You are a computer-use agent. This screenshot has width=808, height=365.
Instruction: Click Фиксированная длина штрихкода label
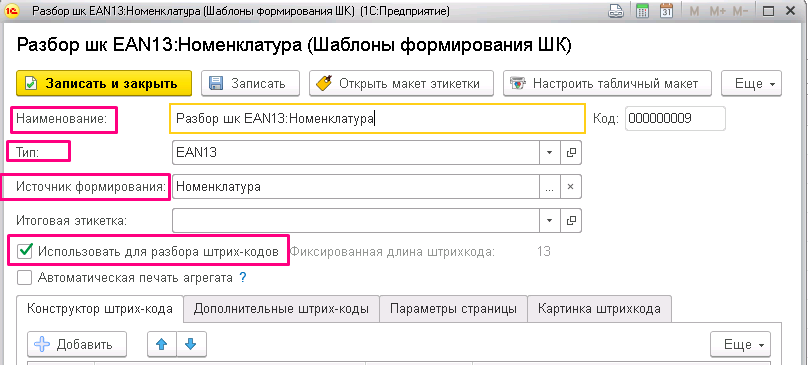click(393, 252)
